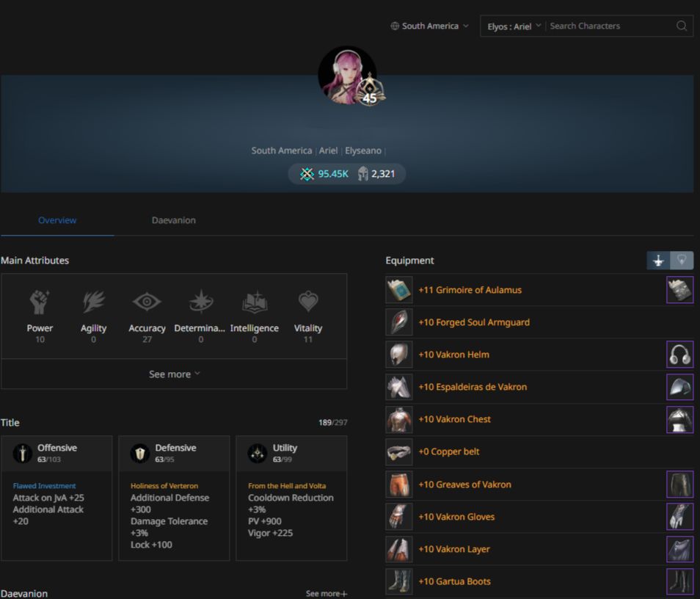The image size is (700, 599).
Task: Open the South America region dropdown
Action: click(429, 26)
